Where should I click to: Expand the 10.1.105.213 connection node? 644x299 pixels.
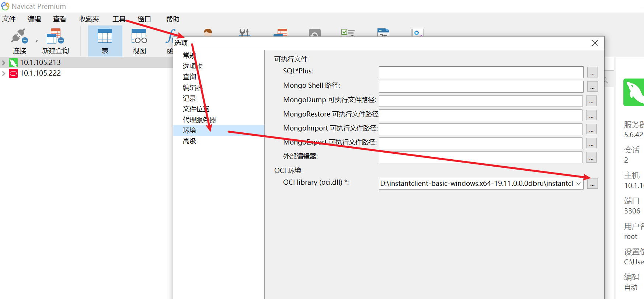click(x=4, y=63)
